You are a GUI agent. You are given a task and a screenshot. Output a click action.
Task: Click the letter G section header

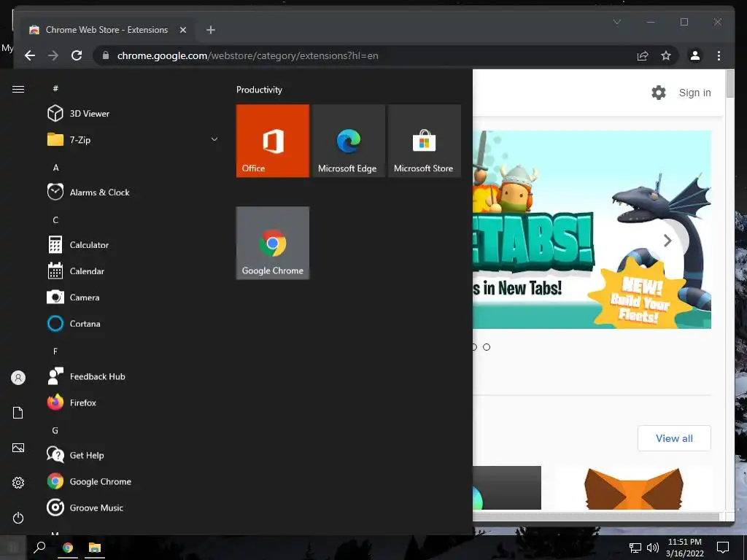pyautogui.click(x=55, y=430)
